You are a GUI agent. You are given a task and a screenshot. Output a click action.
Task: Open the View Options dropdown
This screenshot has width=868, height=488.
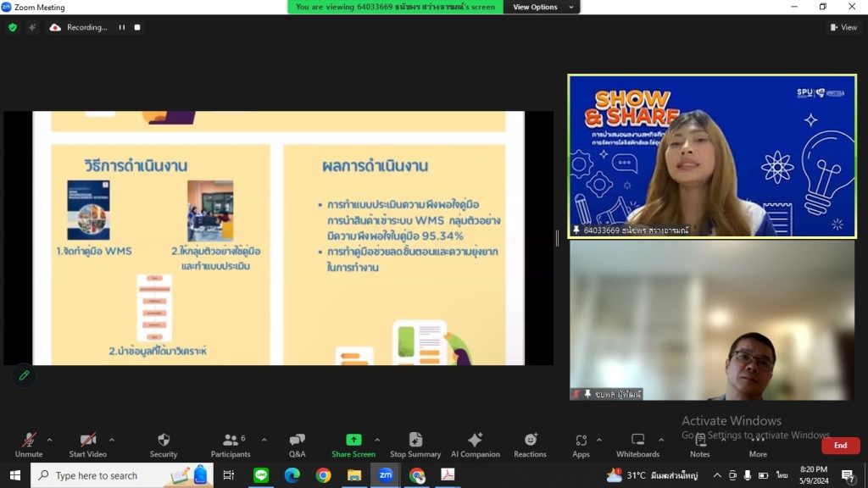tap(542, 7)
